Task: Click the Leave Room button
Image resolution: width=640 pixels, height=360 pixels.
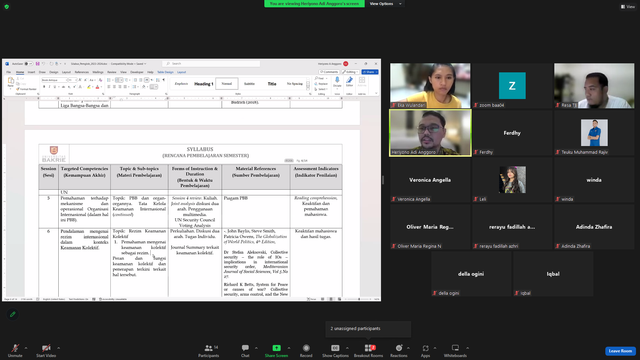Action: 620,351
